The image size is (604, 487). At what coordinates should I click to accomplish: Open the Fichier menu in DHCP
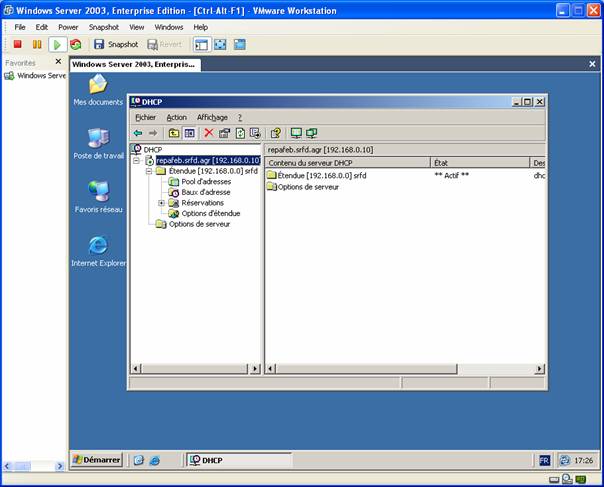(x=145, y=117)
